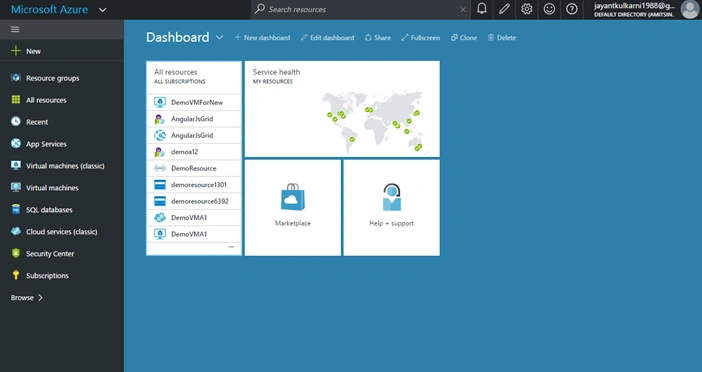Image resolution: width=702 pixels, height=372 pixels.
Task: Collapse sidebar with the hamburger icon
Action: (x=15, y=30)
